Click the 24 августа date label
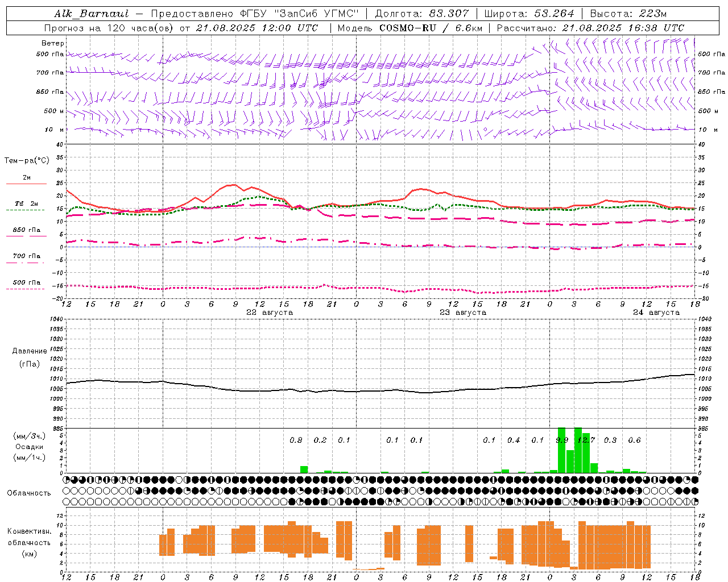Screen dimensions: 728x582 tap(656, 313)
